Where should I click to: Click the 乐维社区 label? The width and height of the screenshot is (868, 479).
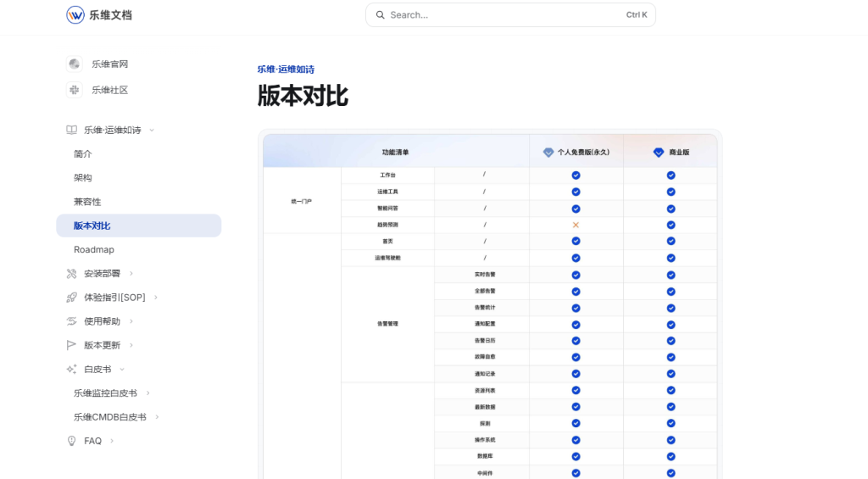109,90
